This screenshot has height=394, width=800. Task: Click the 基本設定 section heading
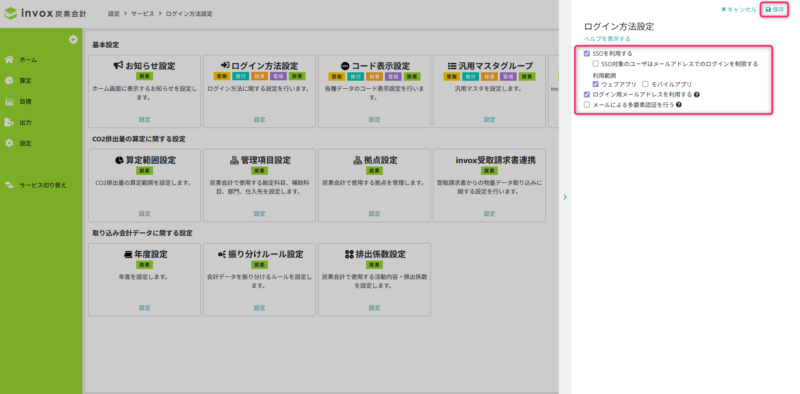[106, 45]
